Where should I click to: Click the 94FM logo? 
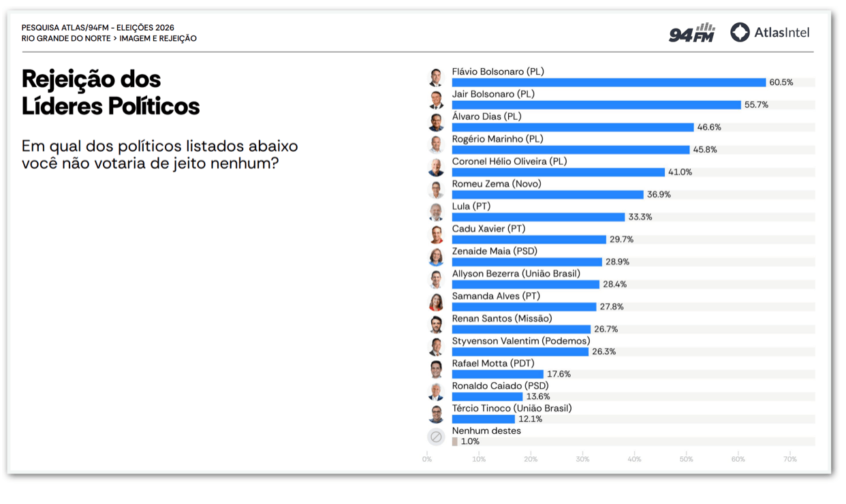[691, 33]
